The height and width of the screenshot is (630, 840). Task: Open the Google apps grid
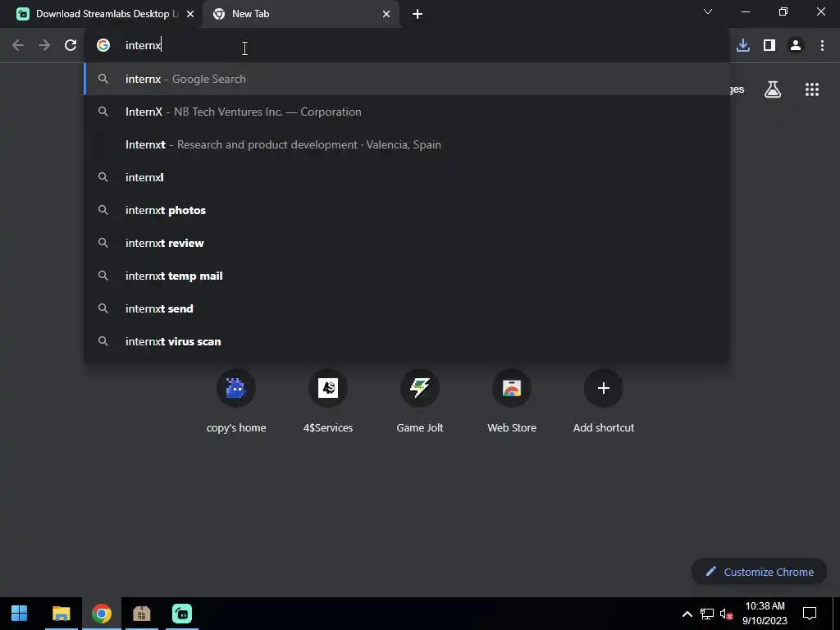pos(811,89)
